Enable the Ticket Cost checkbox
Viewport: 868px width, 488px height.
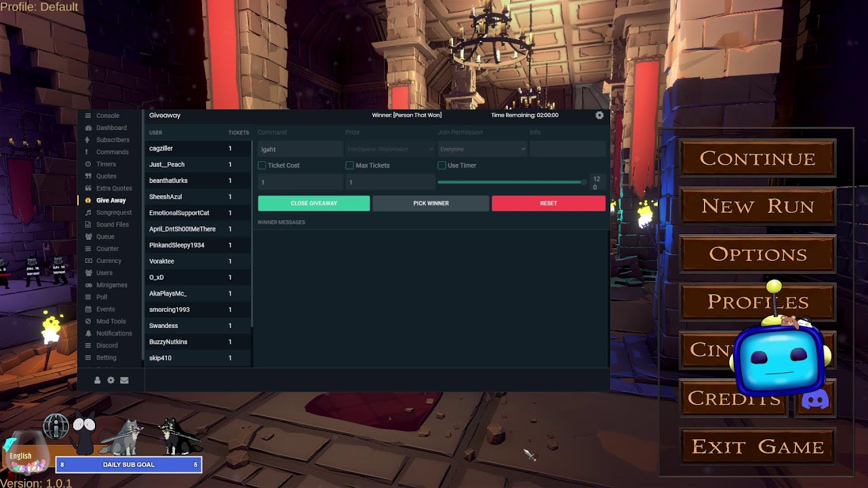pyautogui.click(x=262, y=165)
